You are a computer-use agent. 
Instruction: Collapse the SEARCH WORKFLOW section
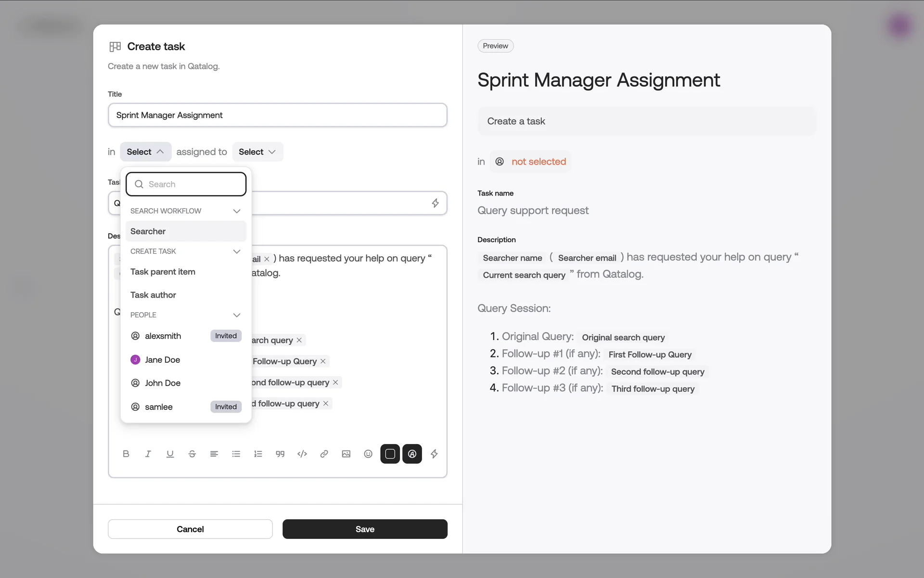(236, 211)
